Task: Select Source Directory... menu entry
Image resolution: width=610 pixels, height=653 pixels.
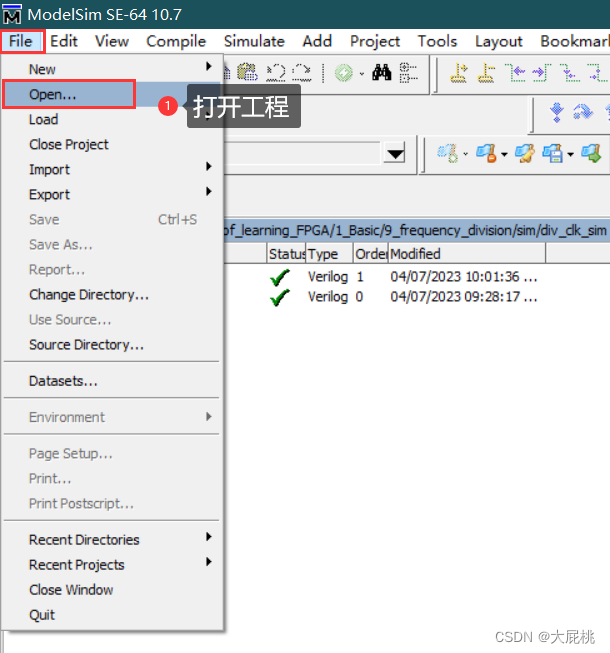Action: click(x=112, y=345)
